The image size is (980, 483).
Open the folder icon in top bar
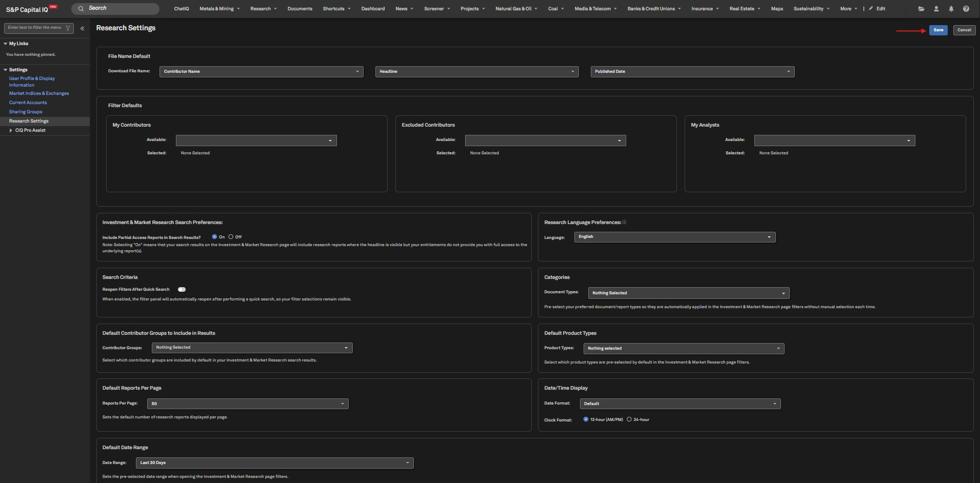click(921, 9)
